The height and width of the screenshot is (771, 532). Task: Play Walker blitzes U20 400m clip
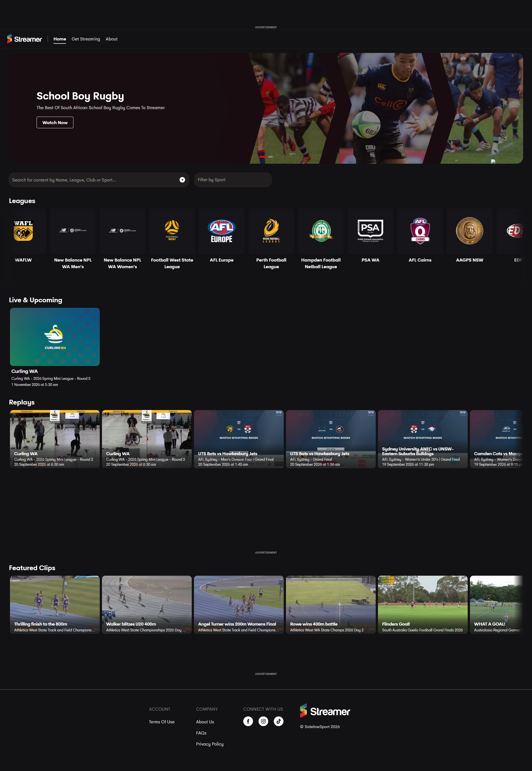click(147, 605)
